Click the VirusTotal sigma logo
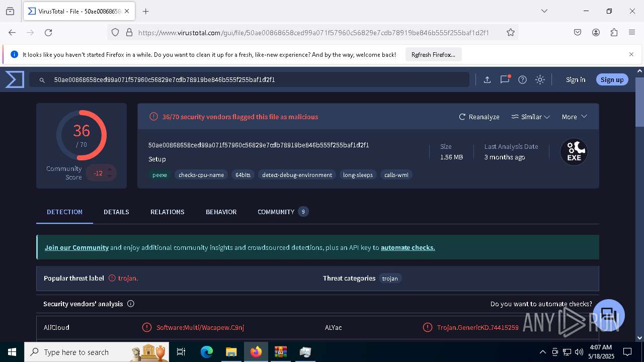 click(15, 79)
